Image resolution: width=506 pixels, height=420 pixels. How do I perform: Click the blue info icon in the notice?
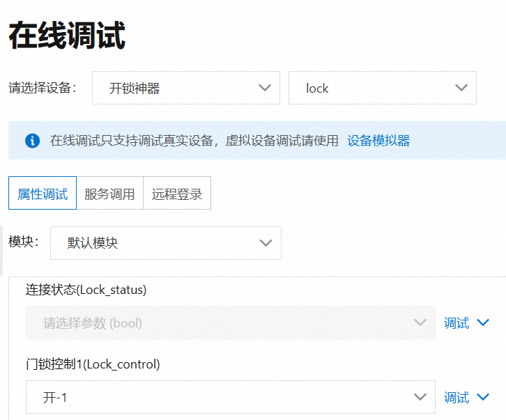(x=32, y=141)
